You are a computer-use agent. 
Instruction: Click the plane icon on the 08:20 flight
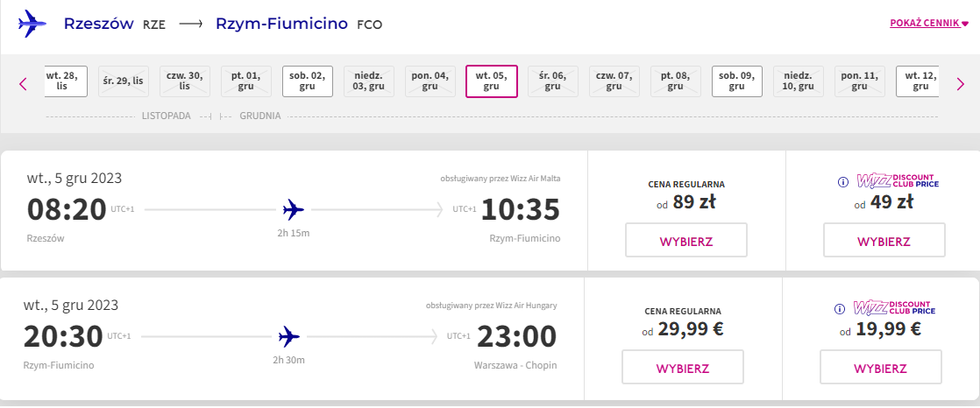click(x=293, y=209)
